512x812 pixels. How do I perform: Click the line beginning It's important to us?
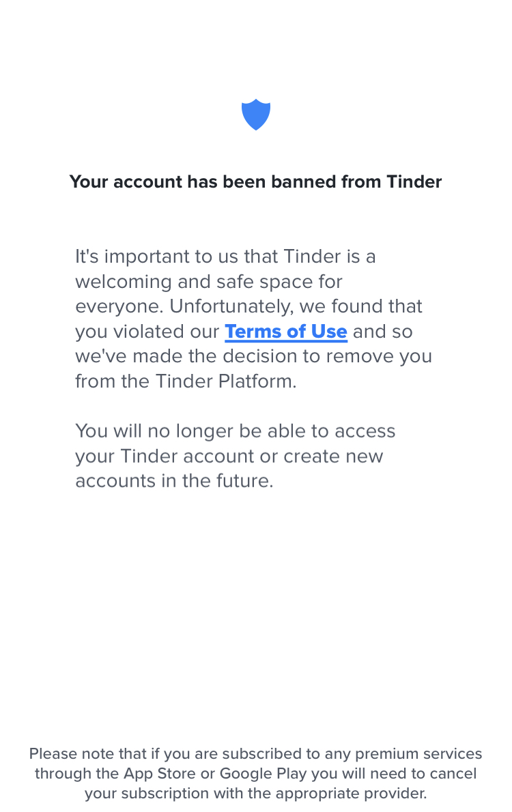225,257
